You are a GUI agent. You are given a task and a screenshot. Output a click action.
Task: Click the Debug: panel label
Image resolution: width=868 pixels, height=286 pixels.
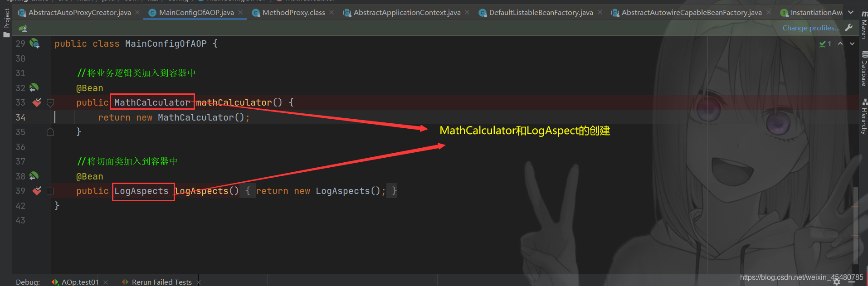28,282
